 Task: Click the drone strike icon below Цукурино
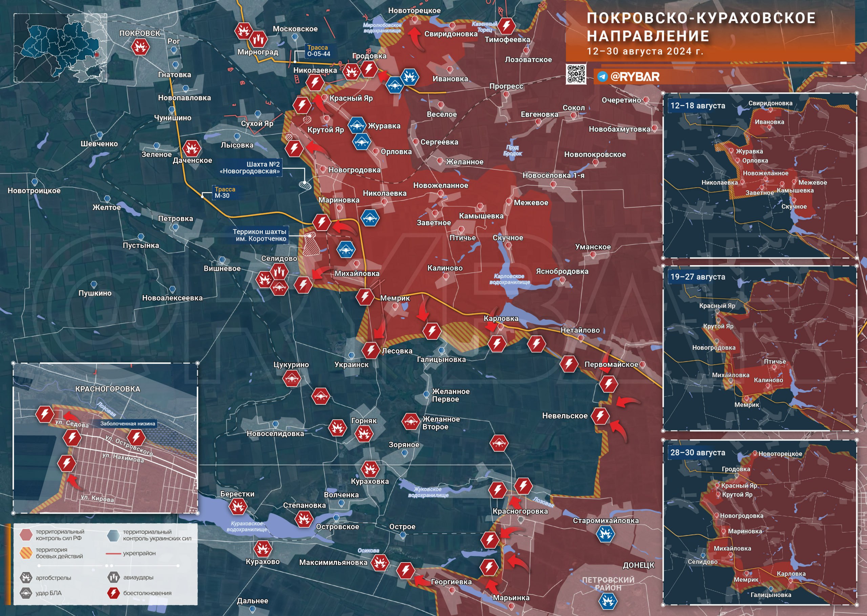(x=292, y=378)
